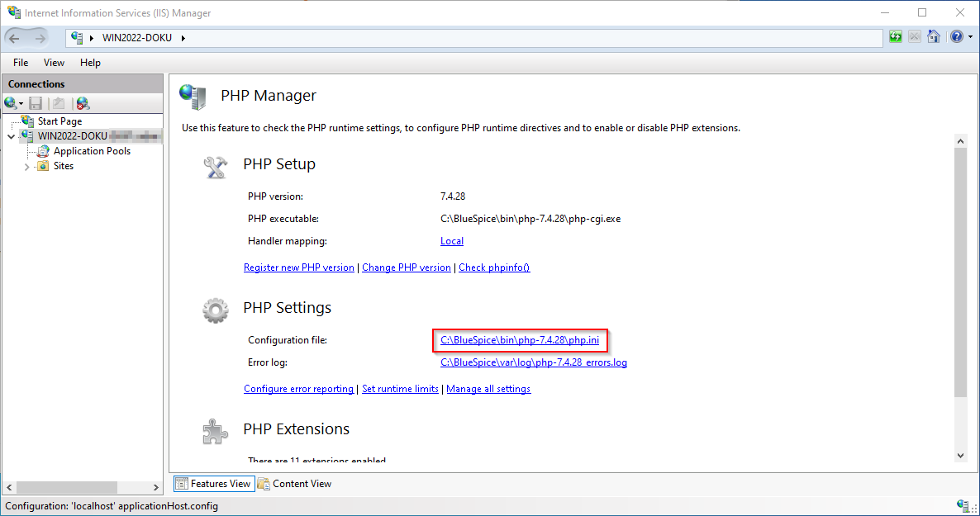Screen dimensions: 980x516
Task: Click the Application Pools icon
Action: [43, 150]
